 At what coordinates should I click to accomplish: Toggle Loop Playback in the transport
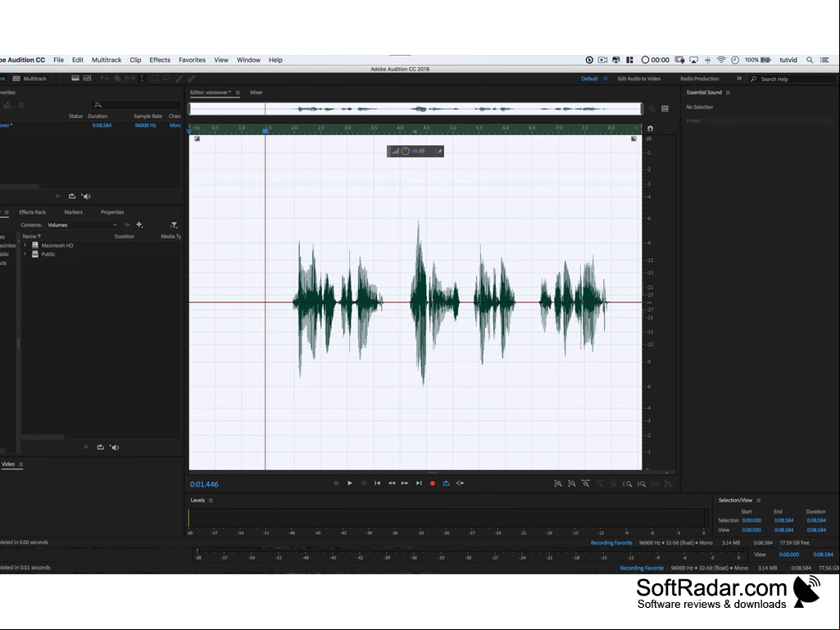pyautogui.click(x=447, y=483)
